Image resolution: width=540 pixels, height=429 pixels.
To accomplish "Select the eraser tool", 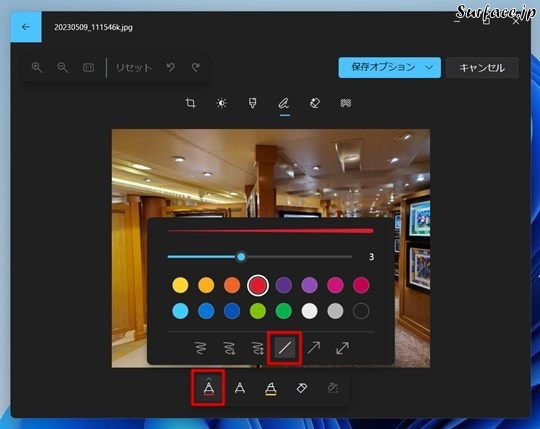I will [x=302, y=388].
